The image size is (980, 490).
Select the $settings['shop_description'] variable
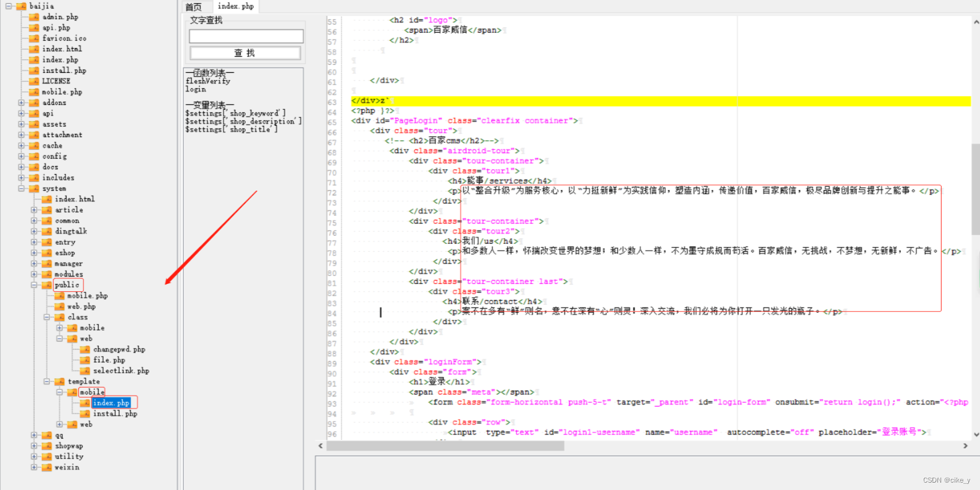243,122
